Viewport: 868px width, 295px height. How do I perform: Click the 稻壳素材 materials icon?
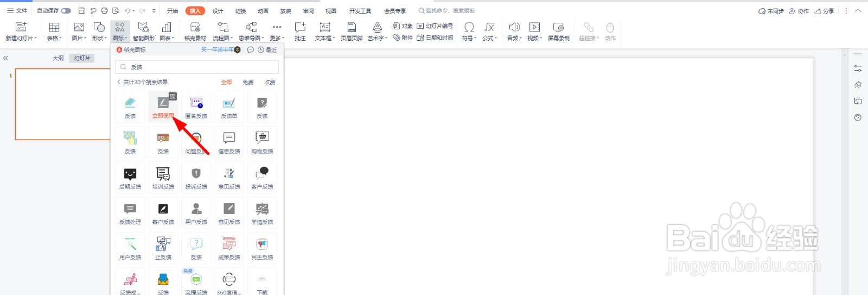(195, 32)
